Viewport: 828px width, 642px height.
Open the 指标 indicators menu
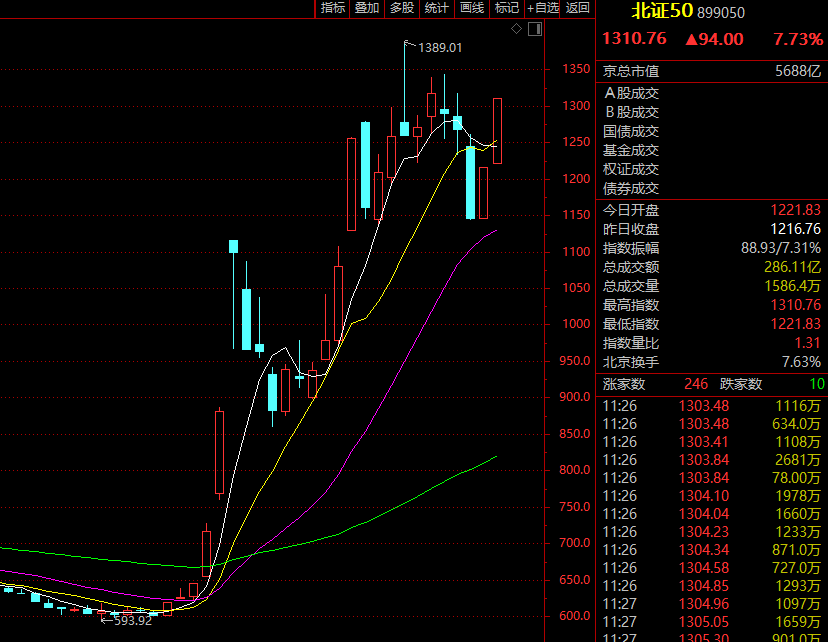333,8
